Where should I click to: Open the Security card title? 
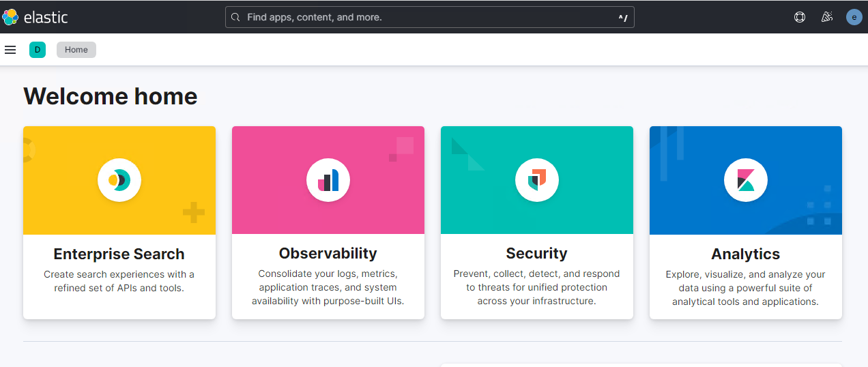[x=537, y=253]
